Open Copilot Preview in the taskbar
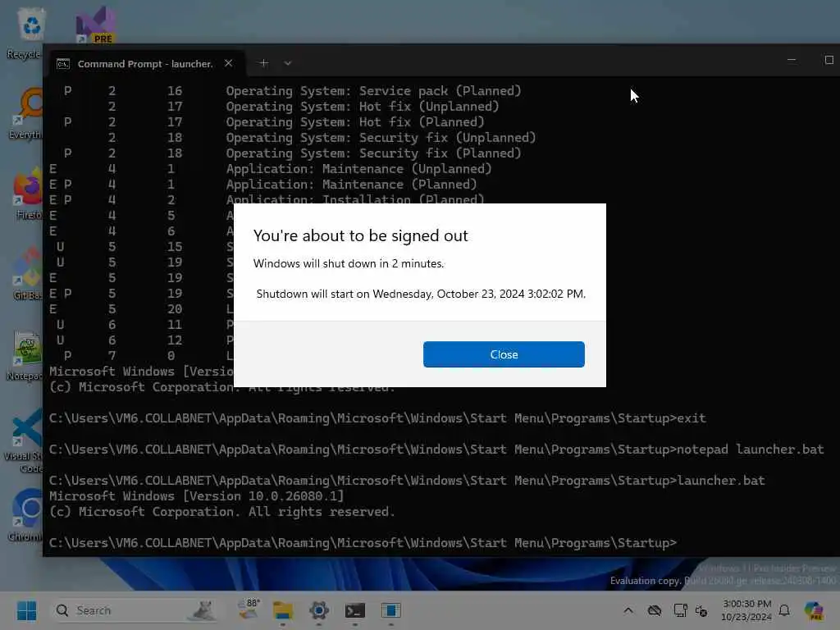The height and width of the screenshot is (630, 840). [x=813, y=610]
